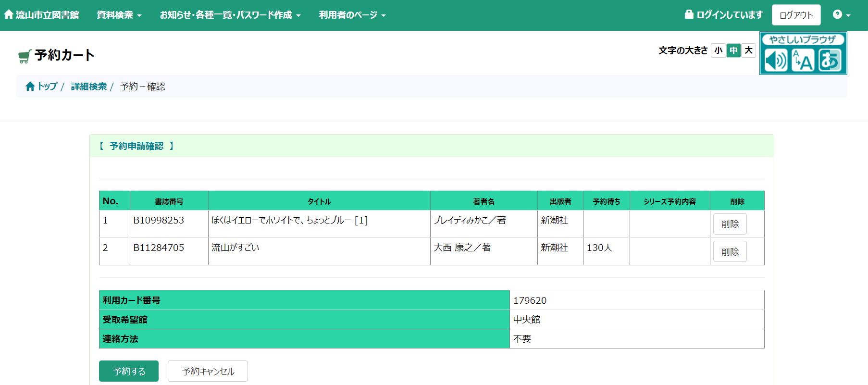Click title ぼくはイエローでホワイトで、ちょっとブルー
Viewport: 868px width, 385px height.
click(x=289, y=220)
